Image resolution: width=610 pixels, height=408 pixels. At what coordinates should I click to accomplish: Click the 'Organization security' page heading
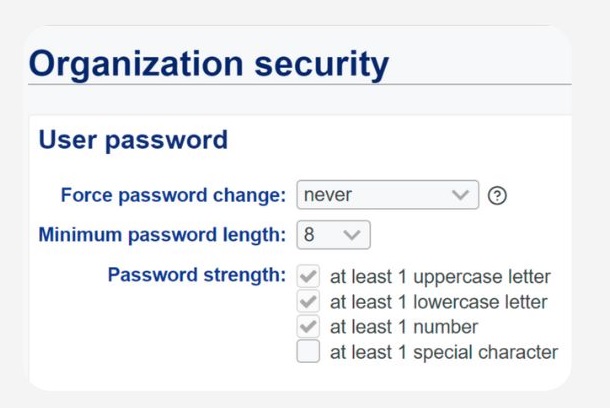tap(208, 64)
